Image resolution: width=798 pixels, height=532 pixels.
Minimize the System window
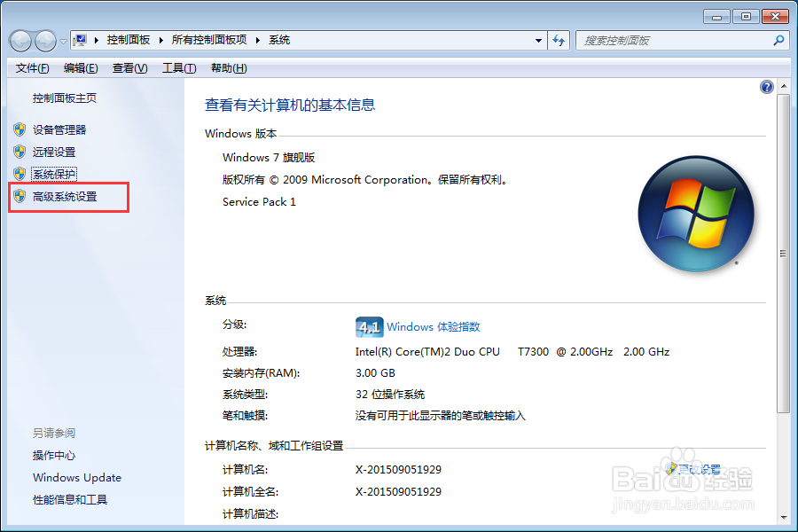[x=716, y=17]
